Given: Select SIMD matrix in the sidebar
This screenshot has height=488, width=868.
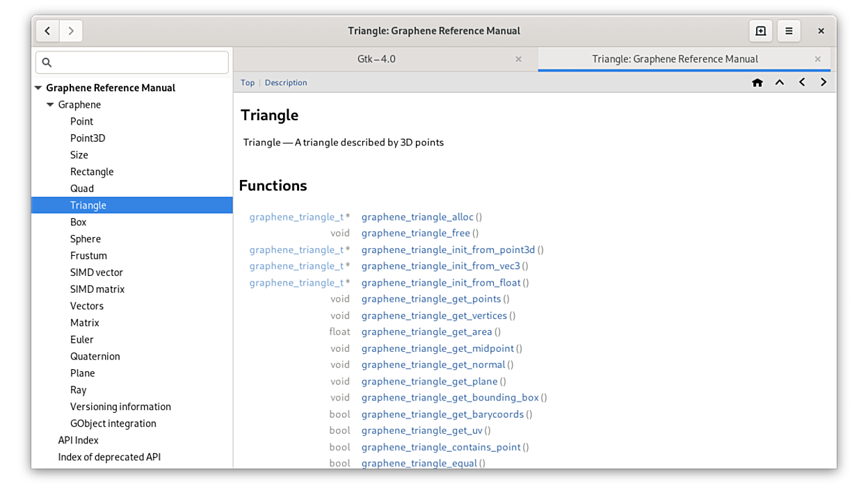Looking at the screenshot, I should pyautogui.click(x=97, y=289).
